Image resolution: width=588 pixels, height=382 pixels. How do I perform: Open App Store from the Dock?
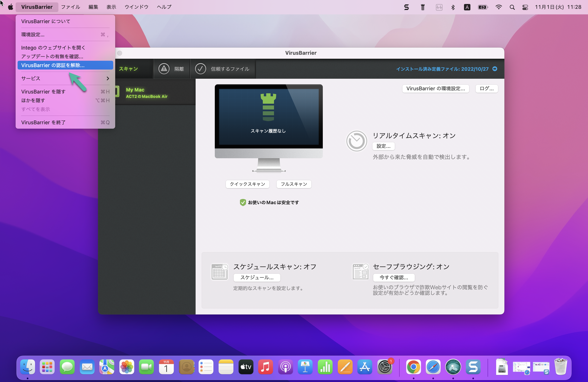click(x=365, y=367)
